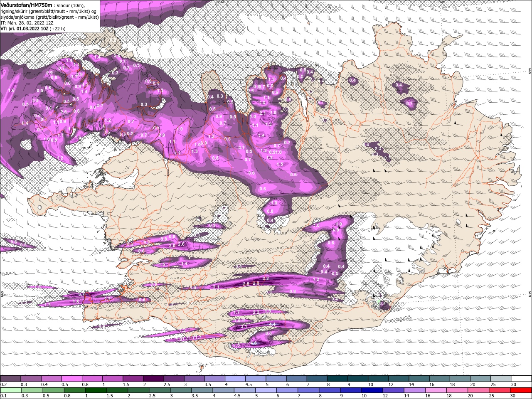Click top legend swatch between 1 and 1.5

pyautogui.click(x=112, y=379)
